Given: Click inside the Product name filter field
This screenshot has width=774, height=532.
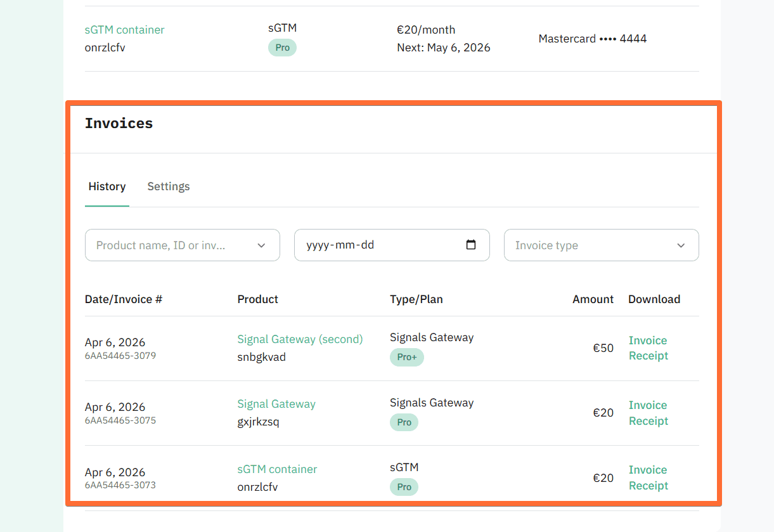Looking at the screenshot, I should [158, 245].
